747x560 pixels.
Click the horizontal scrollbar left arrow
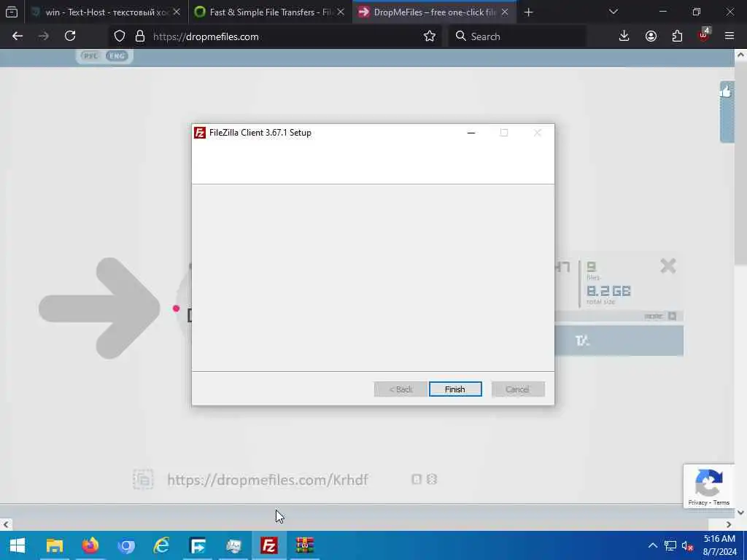[6, 524]
